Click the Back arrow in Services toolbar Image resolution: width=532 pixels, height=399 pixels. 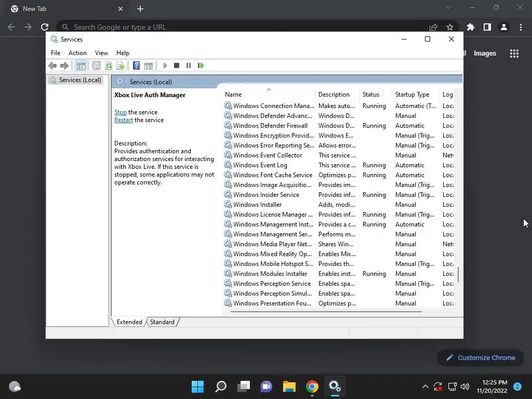(x=52, y=65)
